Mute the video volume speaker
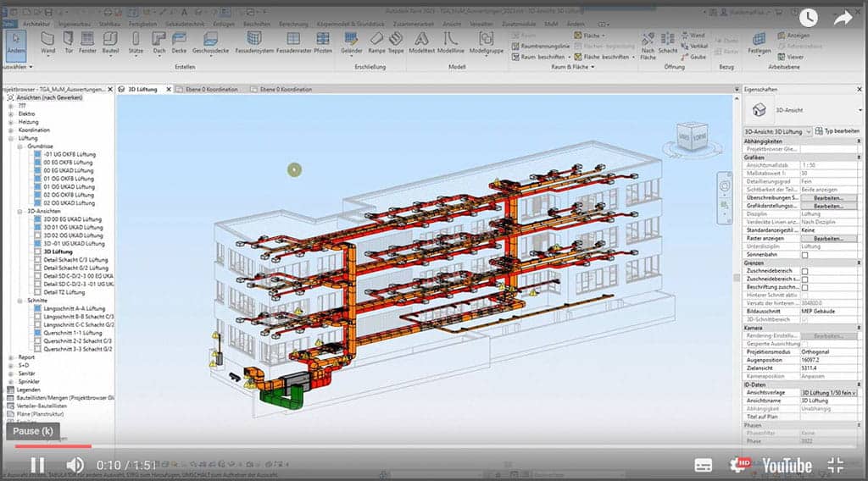 point(75,465)
